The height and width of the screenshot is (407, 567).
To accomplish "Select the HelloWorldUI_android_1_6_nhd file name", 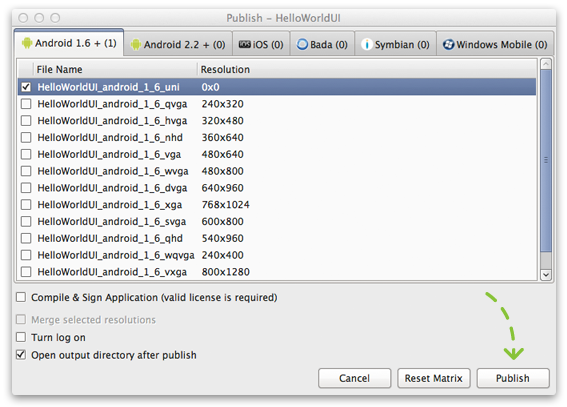I will (x=110, y=137).
